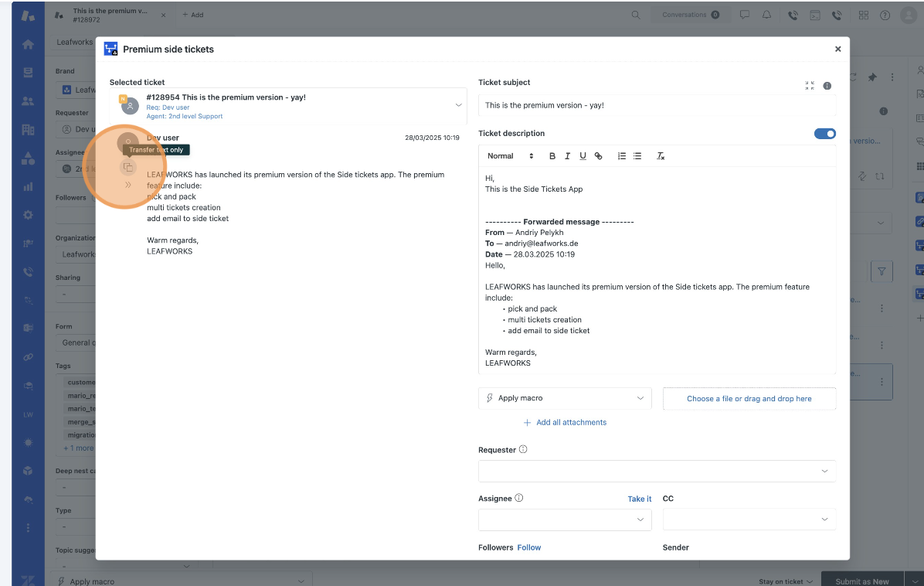
Task: Insert a link in the description editor
Action: point(598,156)
